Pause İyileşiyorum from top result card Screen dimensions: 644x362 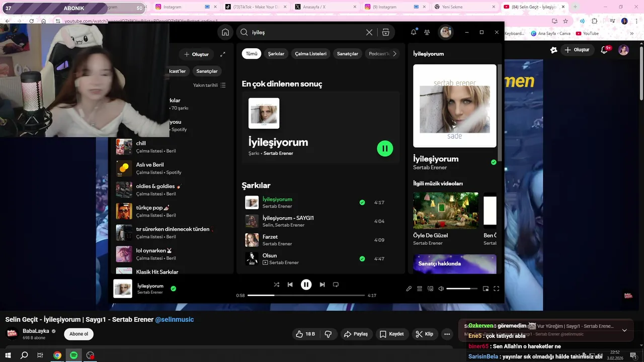tap(385, 148)
